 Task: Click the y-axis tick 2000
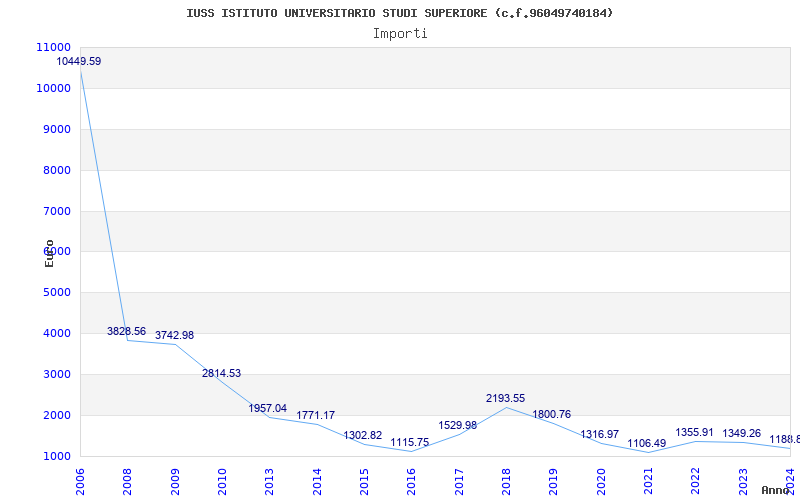[x=57, y=415]
